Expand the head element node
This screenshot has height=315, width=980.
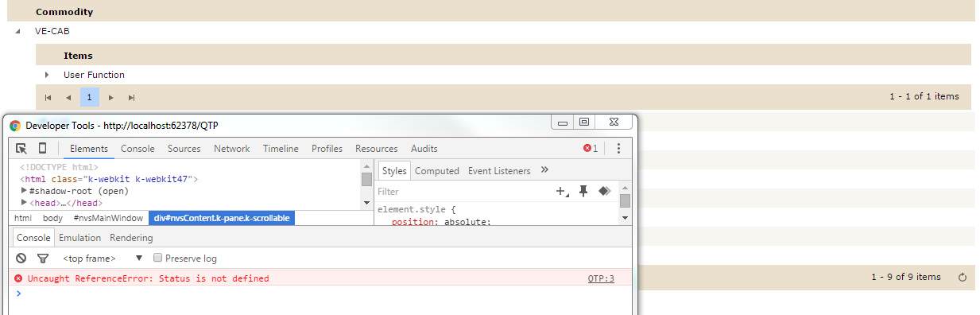24,203
